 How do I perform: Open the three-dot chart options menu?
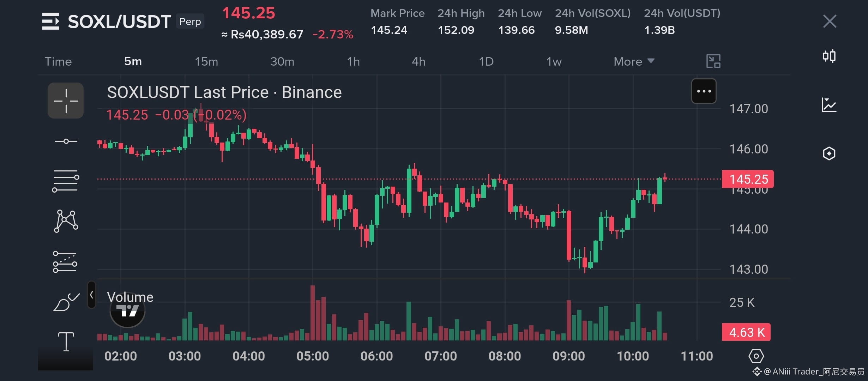pos(704,91)
